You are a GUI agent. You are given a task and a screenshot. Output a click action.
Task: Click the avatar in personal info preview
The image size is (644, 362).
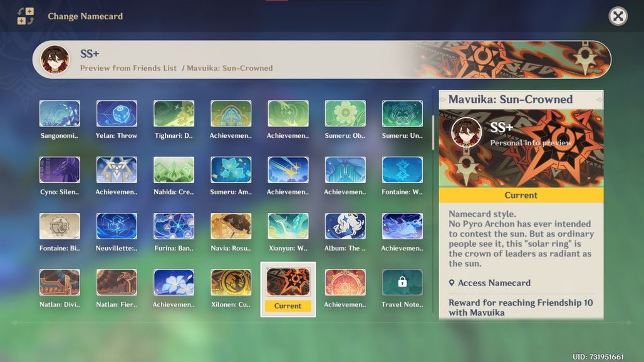coord(466,132)
